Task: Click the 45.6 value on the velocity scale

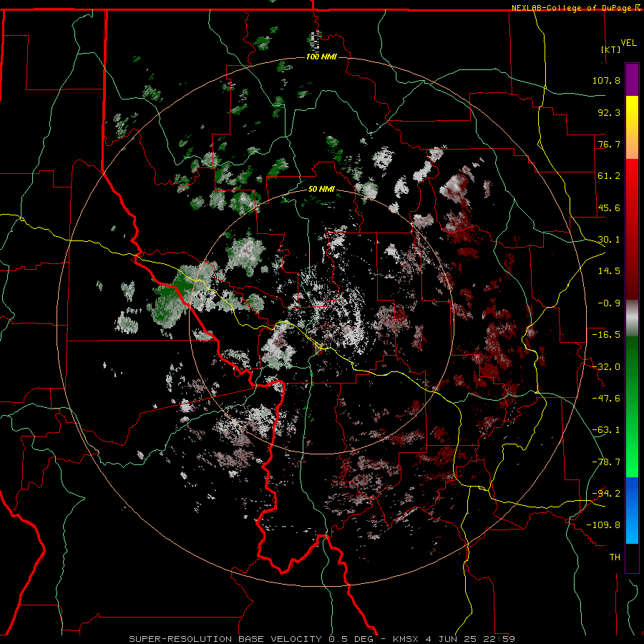Action: pyautogui.click(x=609, y=208)
